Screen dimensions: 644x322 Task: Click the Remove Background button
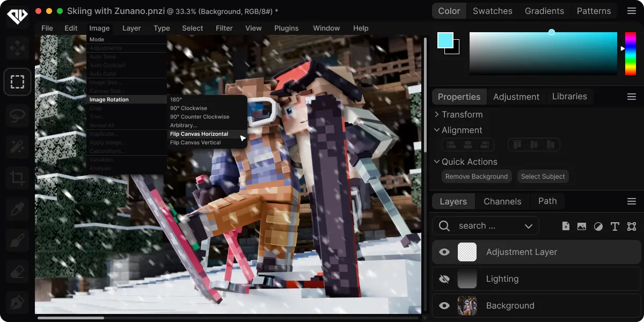tap(477, 177)
